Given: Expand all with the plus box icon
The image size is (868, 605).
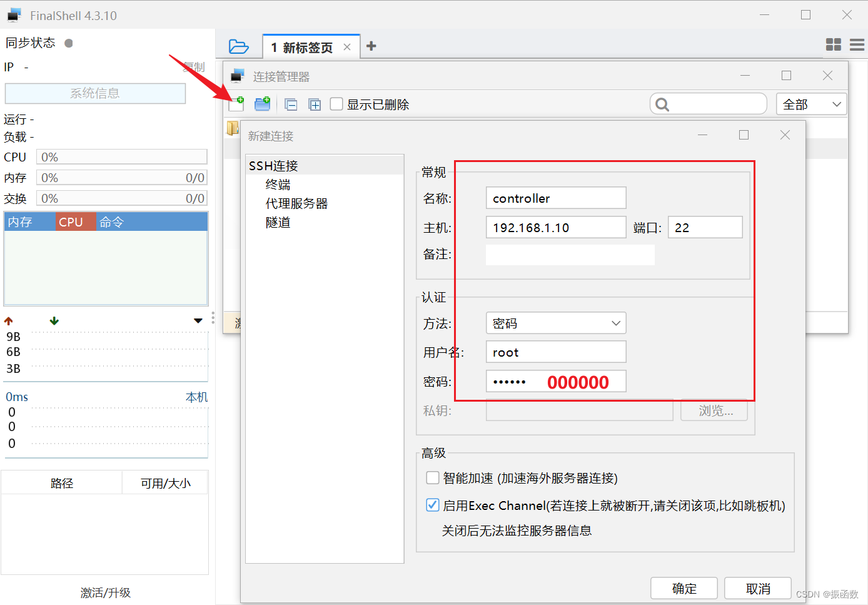Looking at the screenshot, I should (x=315, y=104).
